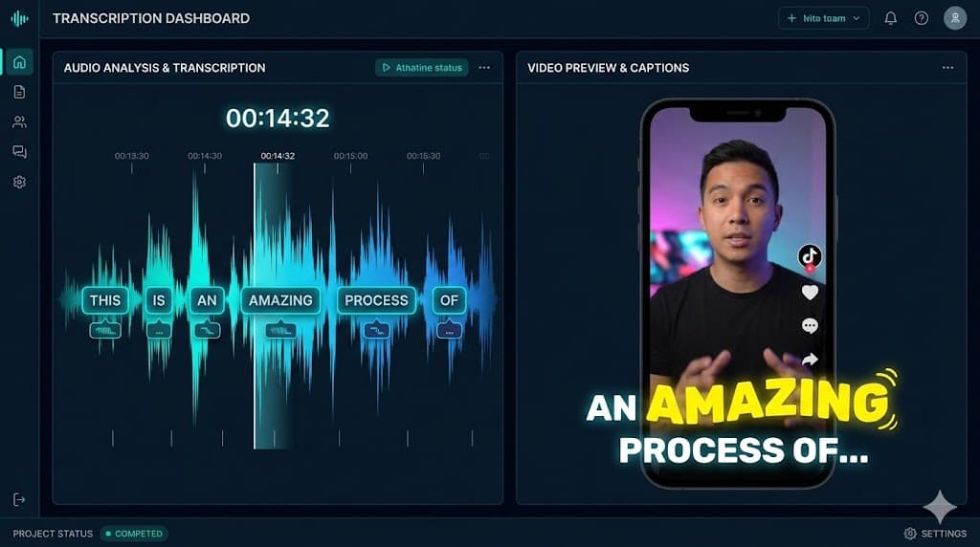
Task: Click the 00:15:00 timeline marker
Action: click(350, 156)
